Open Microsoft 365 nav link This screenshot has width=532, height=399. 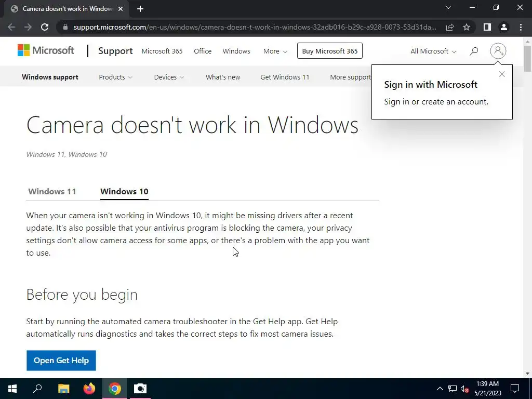tap(162, 51)
